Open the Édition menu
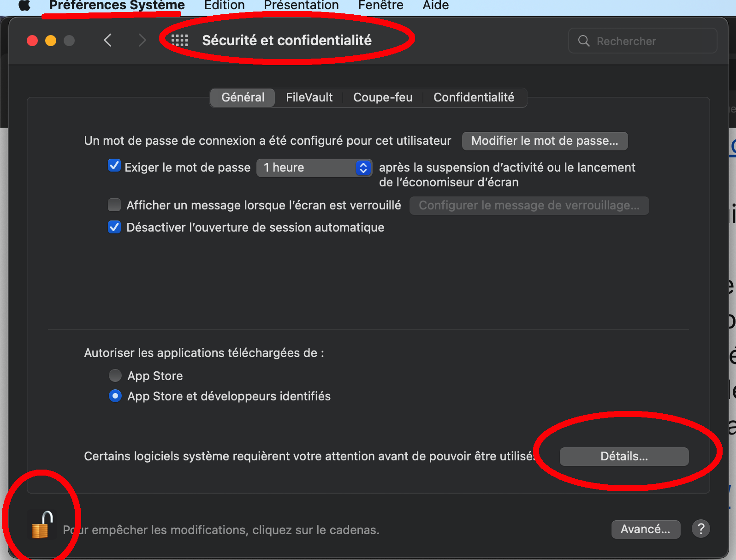 [225, 5]
